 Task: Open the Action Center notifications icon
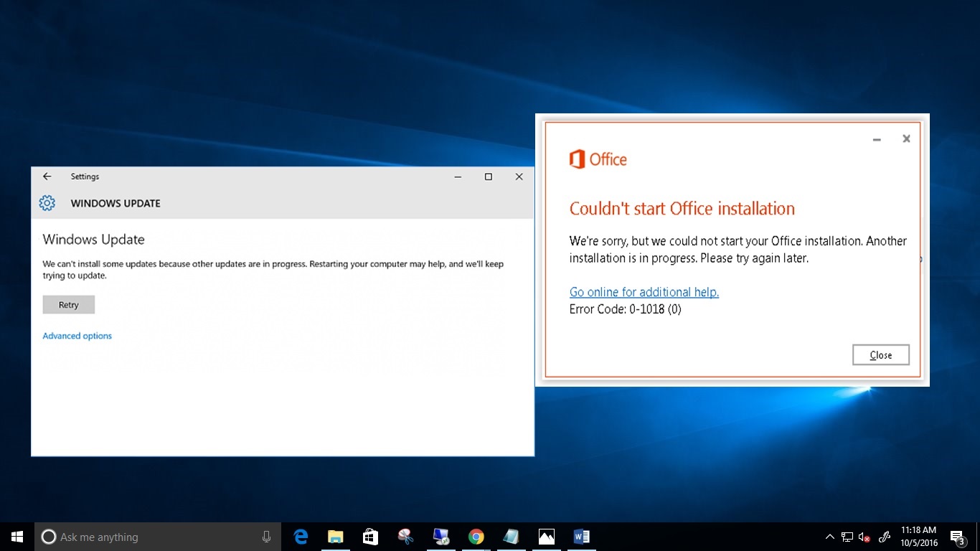point(958,537)
